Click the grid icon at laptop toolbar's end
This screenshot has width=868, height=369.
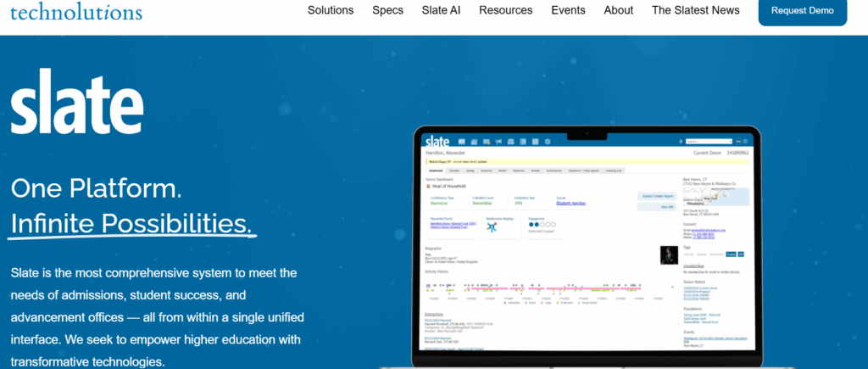[745, 142]
